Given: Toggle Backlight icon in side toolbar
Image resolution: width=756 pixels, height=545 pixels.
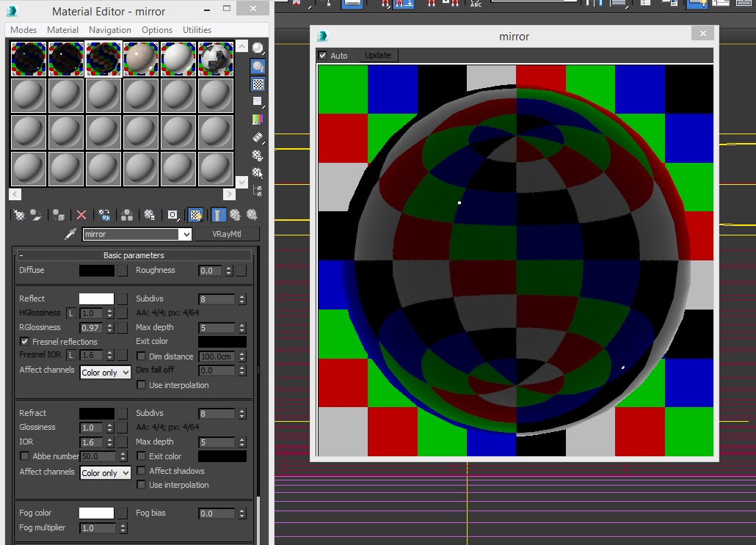Looking at the screenshot, I should tap(258, 66).
